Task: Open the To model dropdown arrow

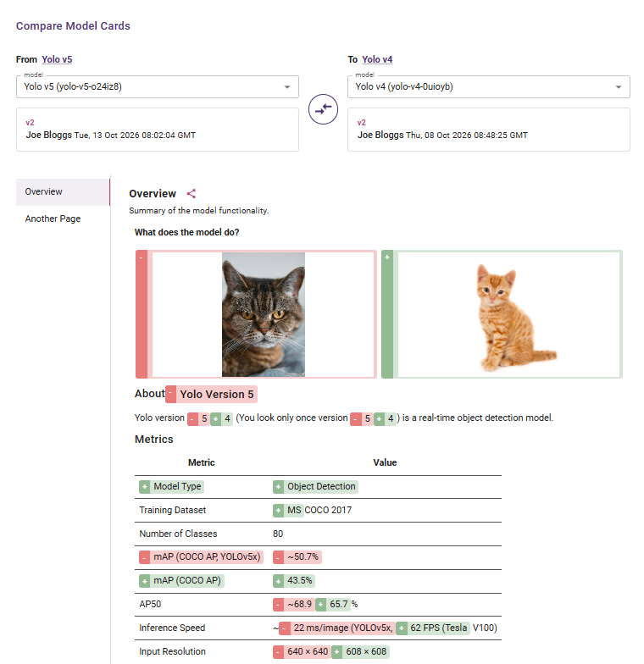Action: [619, 86]
